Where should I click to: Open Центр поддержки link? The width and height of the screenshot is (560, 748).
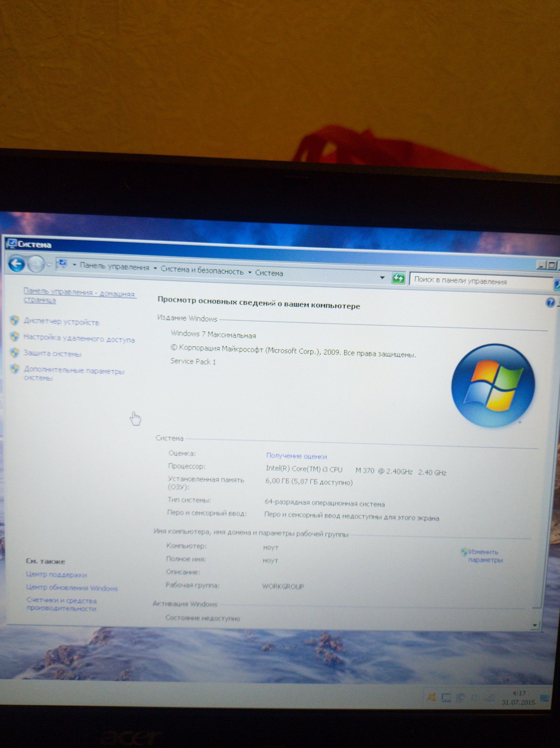(x=56, y=575)
